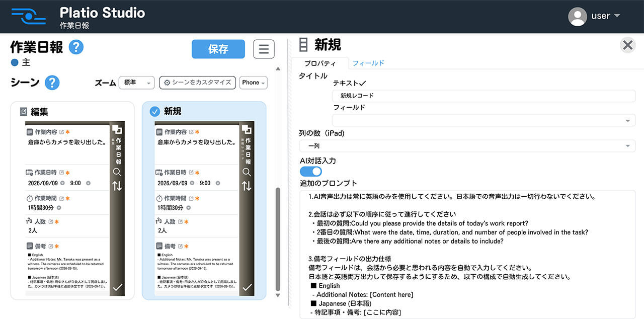
Task: Switch to the フィールド tab
Action: (368, 63)
